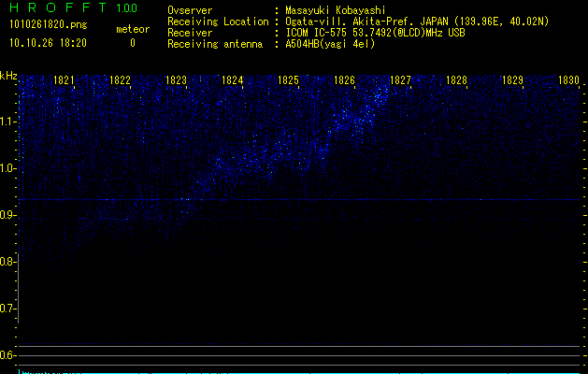Click the 1823 time marker
This screenshot has height=374, width=588.
(176, 80)
